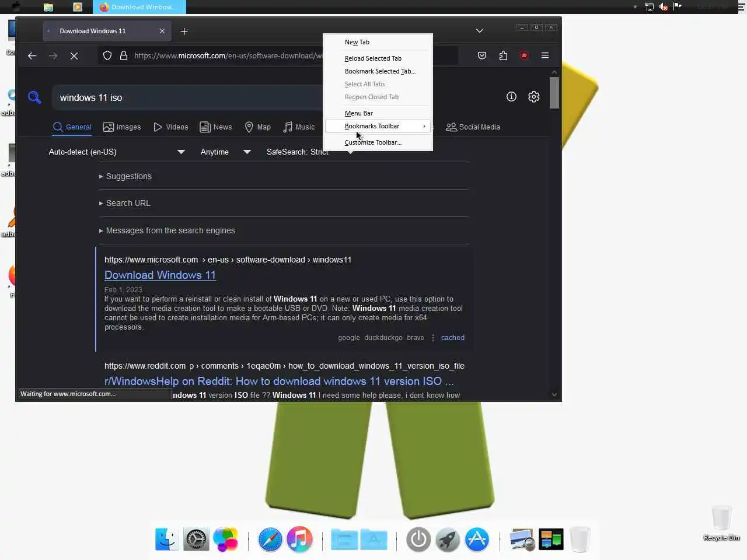The height and width of the screenshot is (560, 747).
Task: Toggle Menu Bar in the context menu
Action: [378, 113]
